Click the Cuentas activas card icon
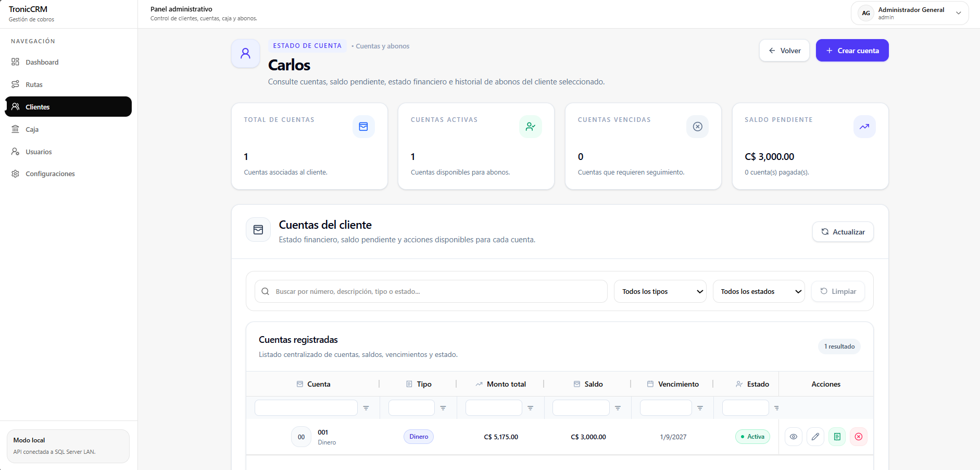Screen dimensions: 980x470 pos(531,127)
